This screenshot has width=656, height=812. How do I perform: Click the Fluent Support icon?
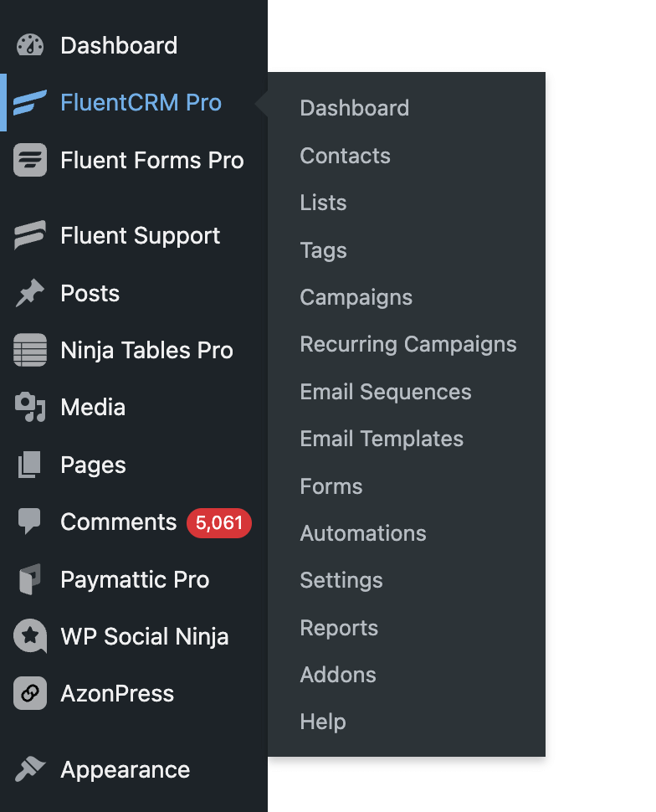coord(29,235)
